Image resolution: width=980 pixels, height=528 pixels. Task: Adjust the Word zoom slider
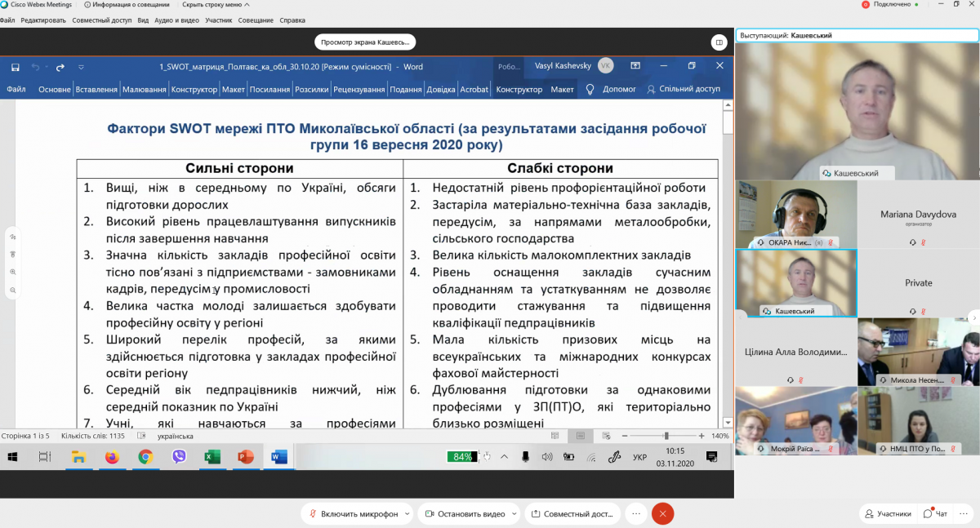[x=666, y=436]
